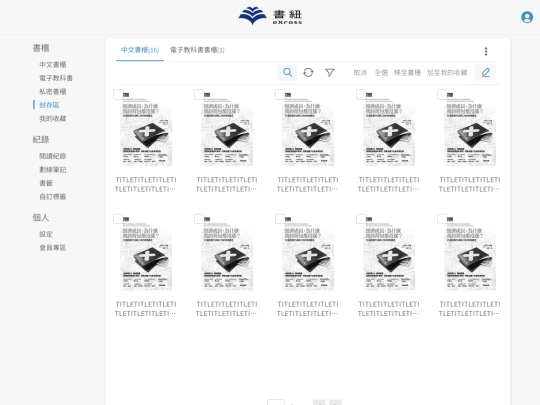Viewport: 540px width, 405px height.
Task: Click the 全選 select-all button
Action: (381, 73)
